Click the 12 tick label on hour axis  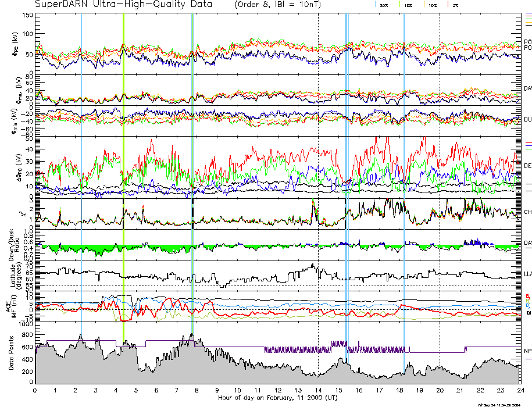(278, 390)
